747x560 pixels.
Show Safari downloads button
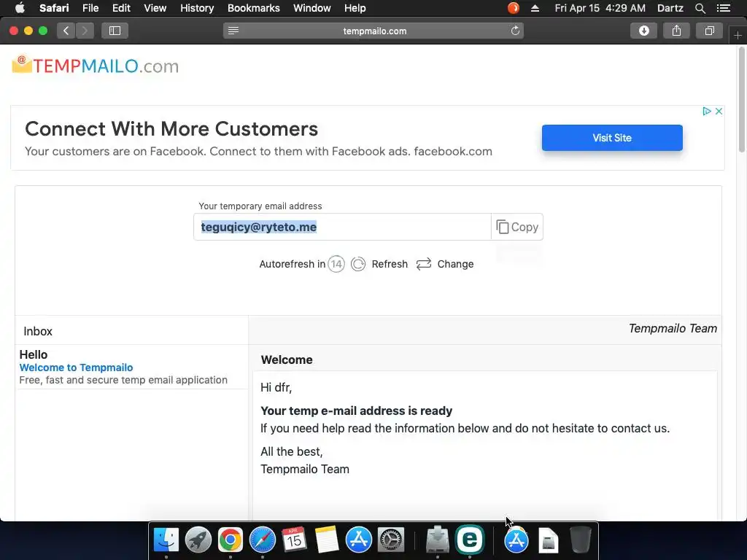[643, 31]
